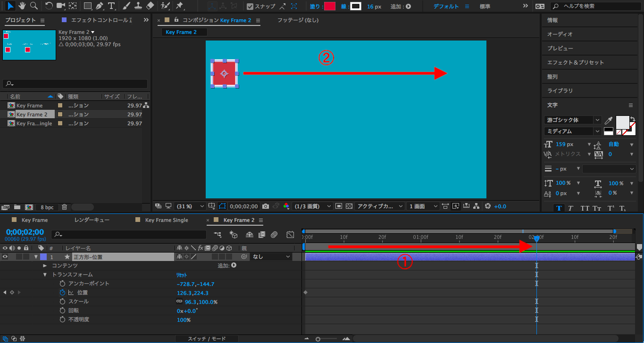Click the red fill color swatch
Image resolution: width=644 pixels, height=343 pixels.
click(x=329, y=7)
